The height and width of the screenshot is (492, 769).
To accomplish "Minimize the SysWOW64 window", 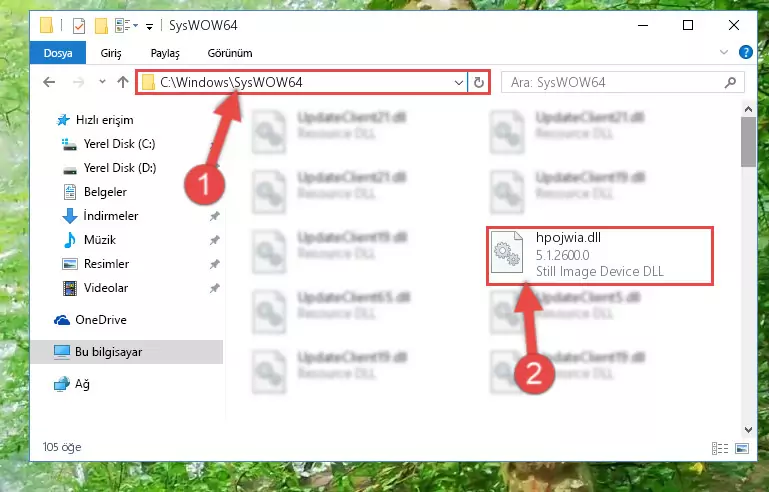I will [x=642, y=25].
